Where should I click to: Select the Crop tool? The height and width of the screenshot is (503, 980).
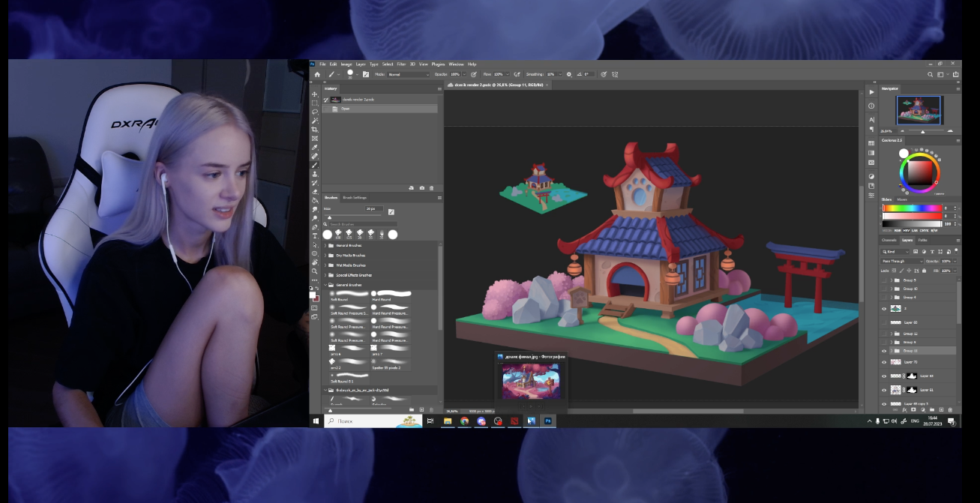tap(315, 130)
